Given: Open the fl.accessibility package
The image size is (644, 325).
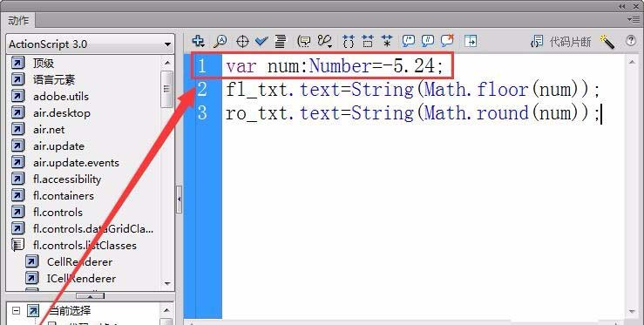Looking at the screenshot, I should tap(67, 179).
